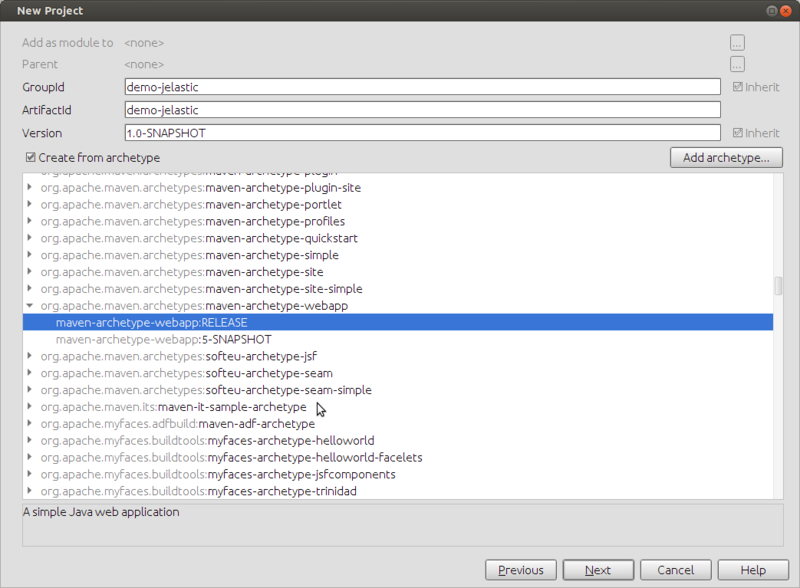The height and width of the screenshot is (588, 800).
Task: Select maven-archetype-webapp:5-SNAPSHOT entry
Action: [x=163, y=339]
